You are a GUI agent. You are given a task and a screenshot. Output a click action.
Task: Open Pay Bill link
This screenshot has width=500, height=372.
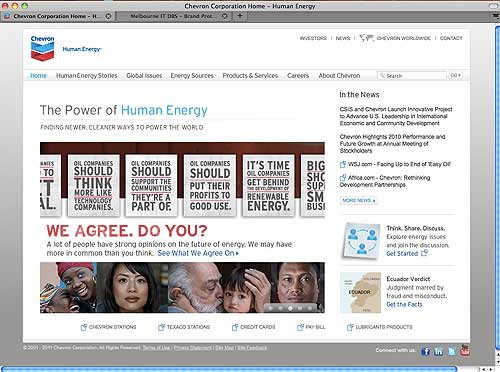(x=315, y=327)
